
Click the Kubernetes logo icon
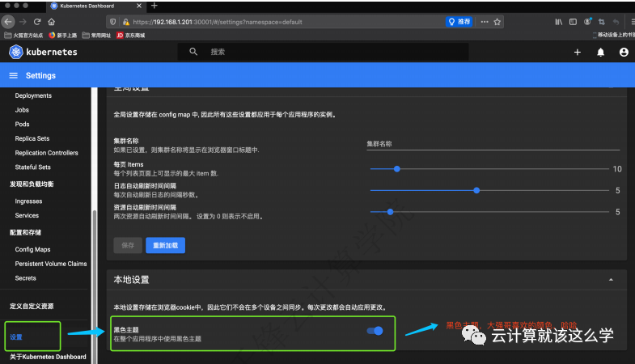click(x=16, y=52)
